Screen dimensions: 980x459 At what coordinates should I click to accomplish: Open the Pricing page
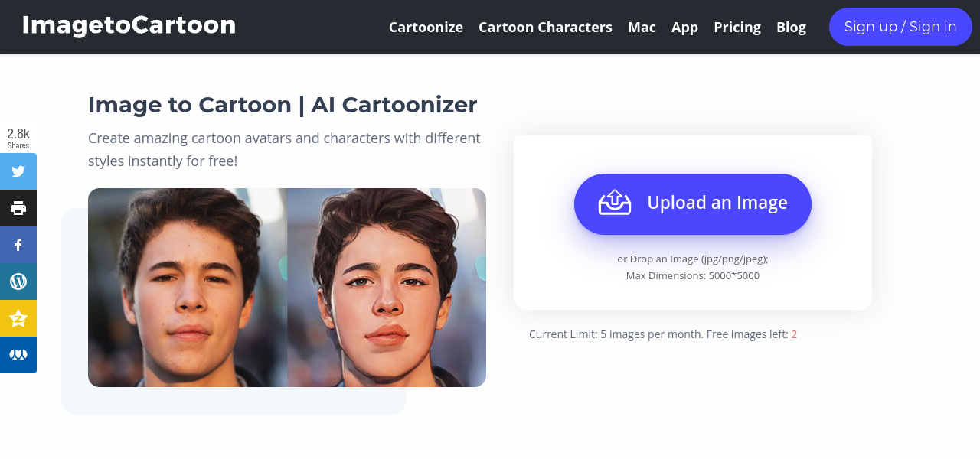coord(737,28)
